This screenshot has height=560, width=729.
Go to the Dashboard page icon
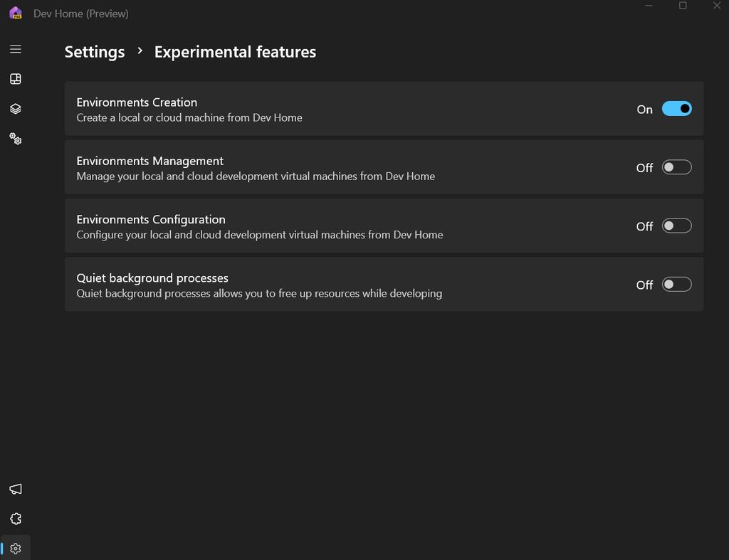(x=16, y=79)
